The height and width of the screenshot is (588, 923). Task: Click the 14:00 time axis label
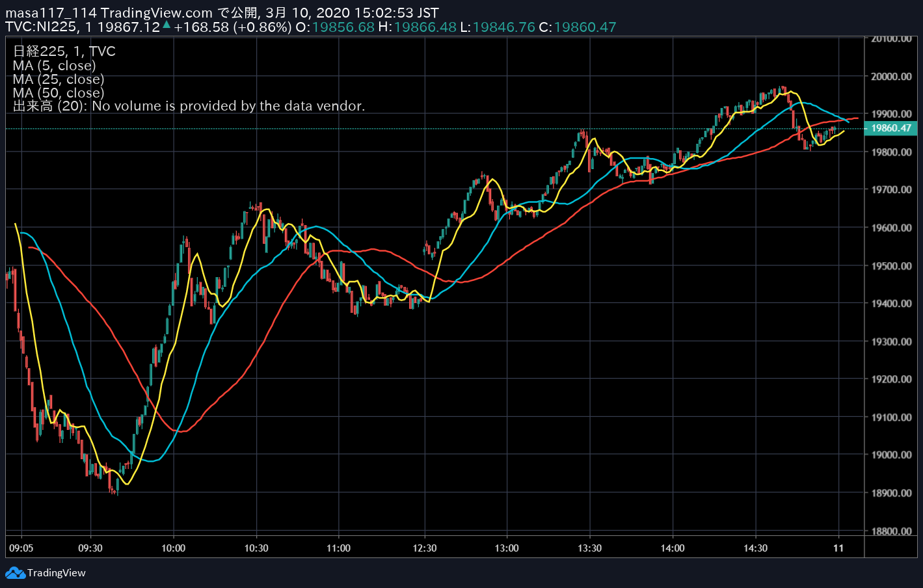[673, 548]
